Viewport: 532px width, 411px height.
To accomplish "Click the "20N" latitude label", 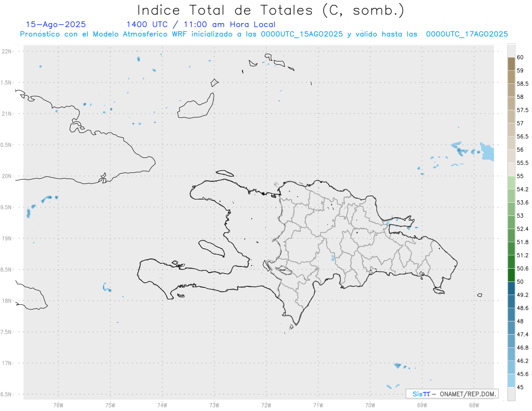I will [x=8, y=176].
